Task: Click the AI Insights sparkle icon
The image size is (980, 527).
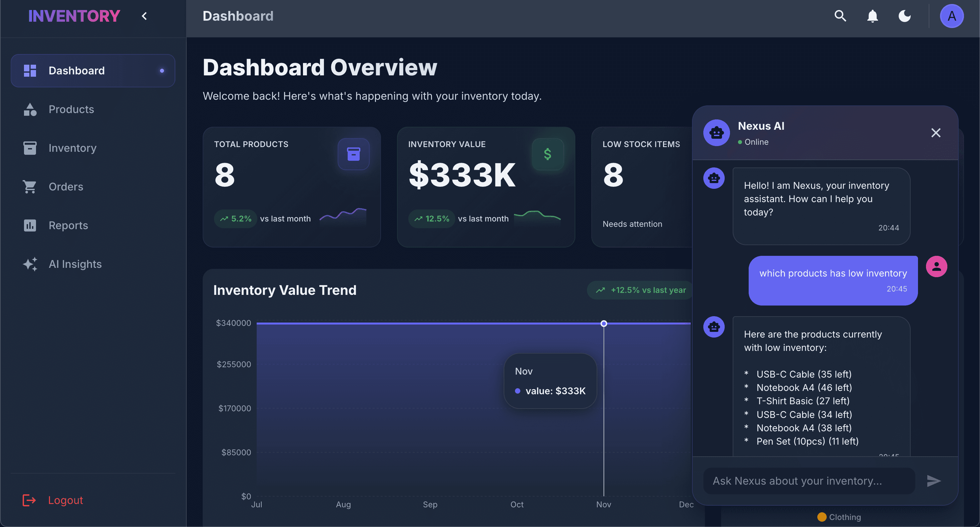Action: point(30,264)
